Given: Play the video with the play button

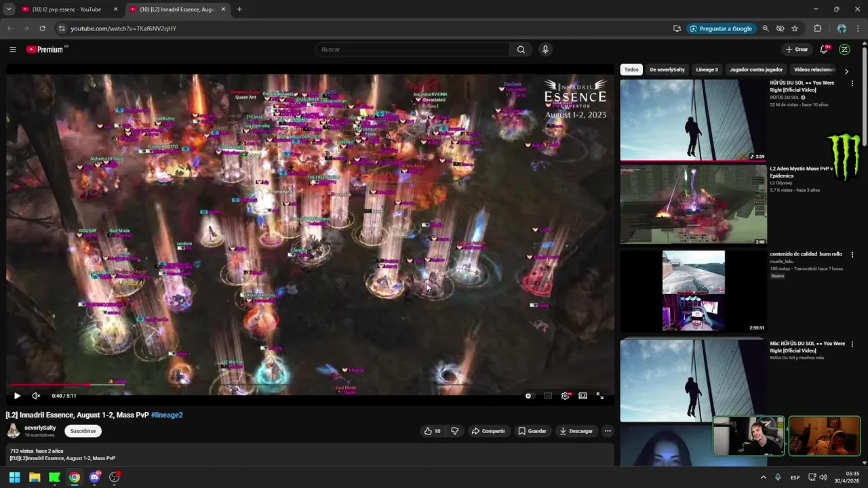Looking at the screenshot, I should tap(17, 396).
